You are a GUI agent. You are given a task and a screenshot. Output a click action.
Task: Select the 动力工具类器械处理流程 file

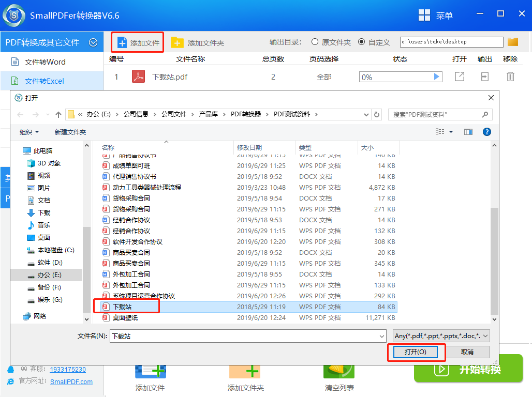pyautogui.click(x=249, y=188)
